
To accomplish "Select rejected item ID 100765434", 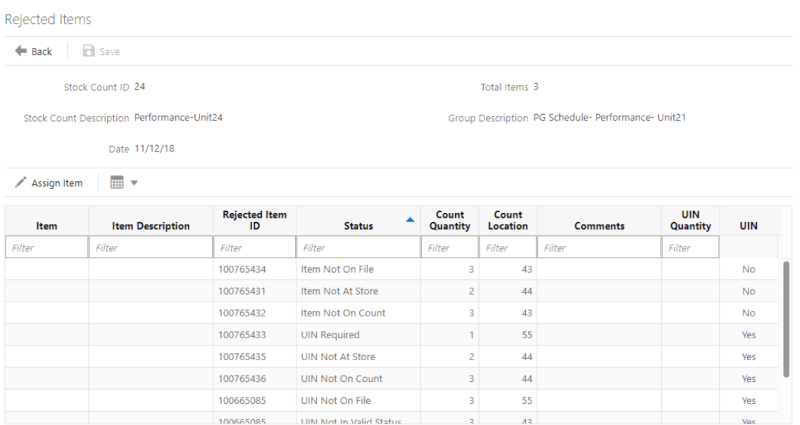I will (x=242, y=269).
